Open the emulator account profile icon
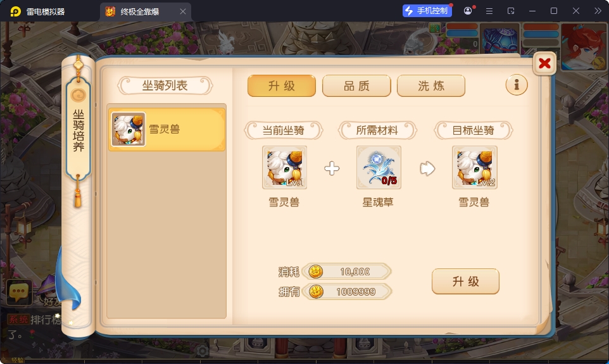Image resolution: width=609 pixels, height=364 pixels. coord(468,11)
